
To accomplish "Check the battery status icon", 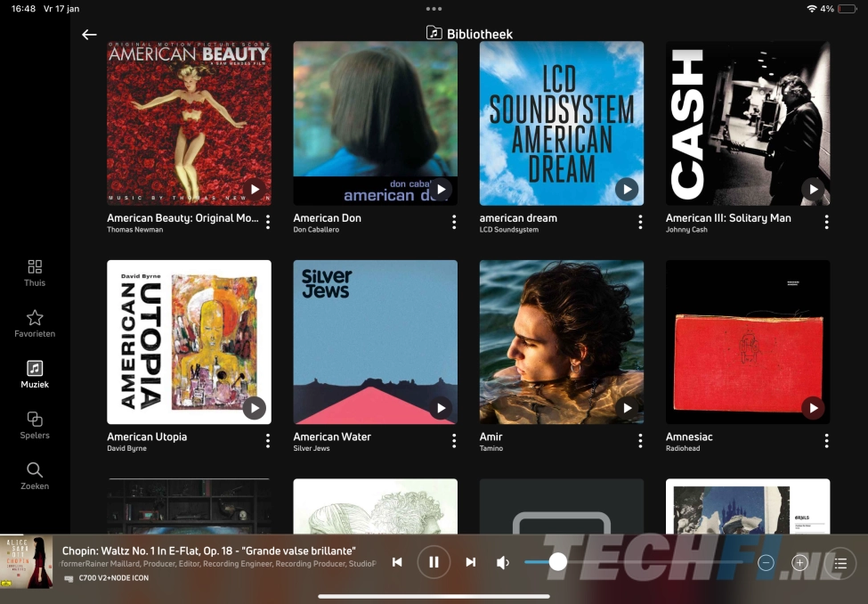I will coord(848,9).
